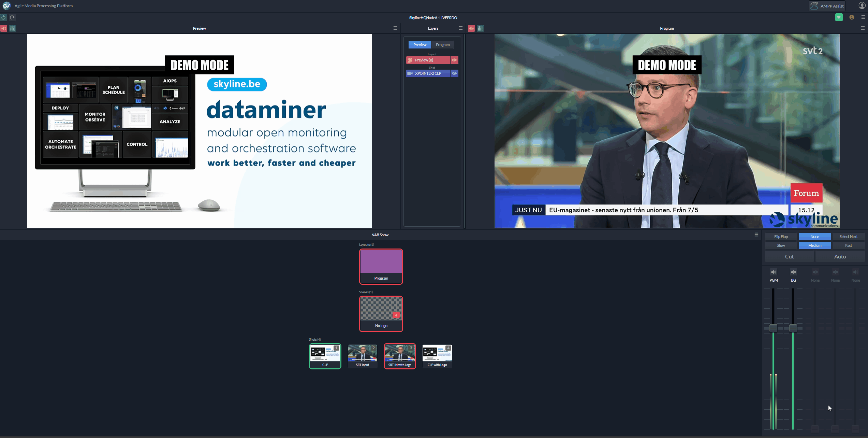Click the SkylineHQNodeA : LIVEPRDO title

[433, 18]
